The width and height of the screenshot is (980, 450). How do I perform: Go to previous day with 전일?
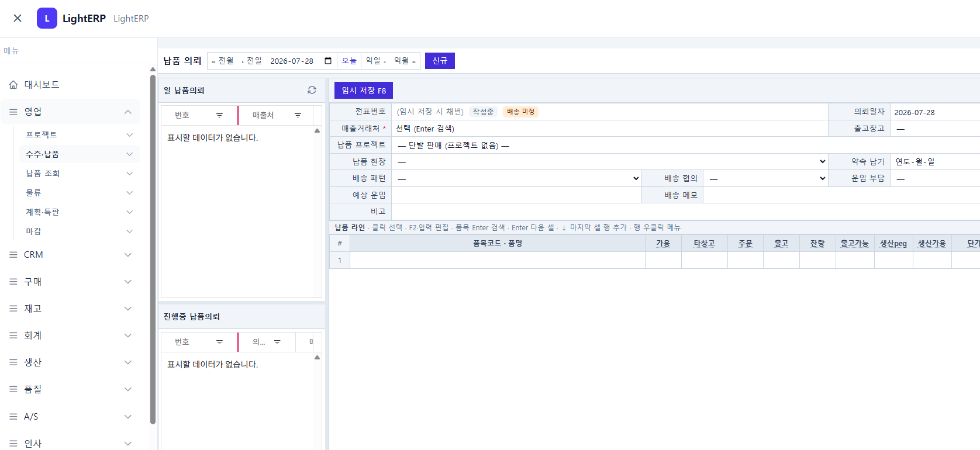coord(252,61)
